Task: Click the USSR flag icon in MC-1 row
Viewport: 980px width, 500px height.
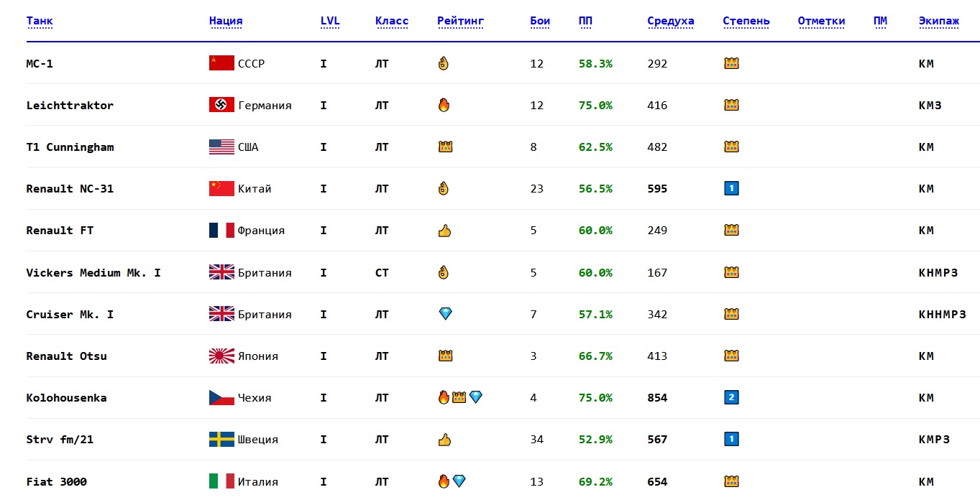Action: point(221,63)
